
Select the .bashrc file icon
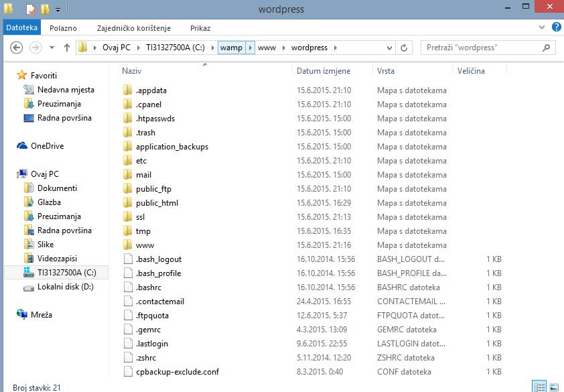click(128, 287)
